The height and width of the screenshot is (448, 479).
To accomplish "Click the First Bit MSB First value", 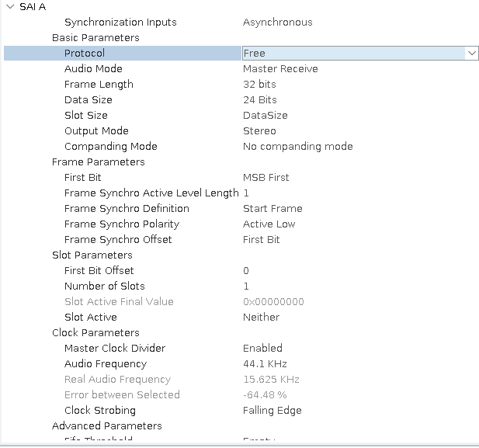I will 266,178.
